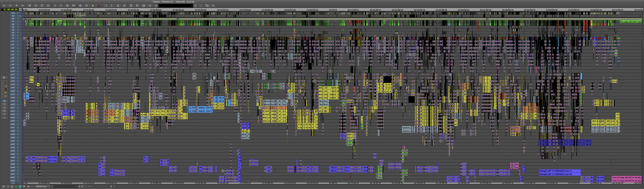Select the red Segment Mode arrow

[5, 83]
